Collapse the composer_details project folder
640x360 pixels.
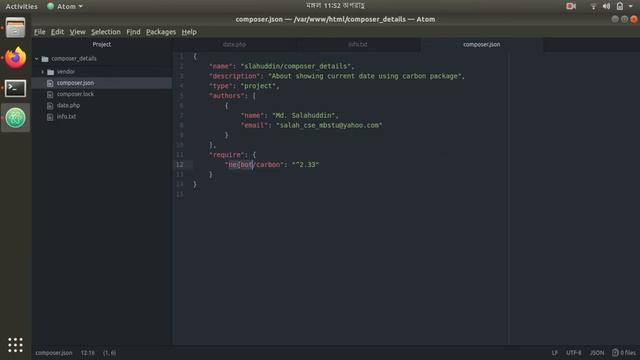[x=37, y=59]
